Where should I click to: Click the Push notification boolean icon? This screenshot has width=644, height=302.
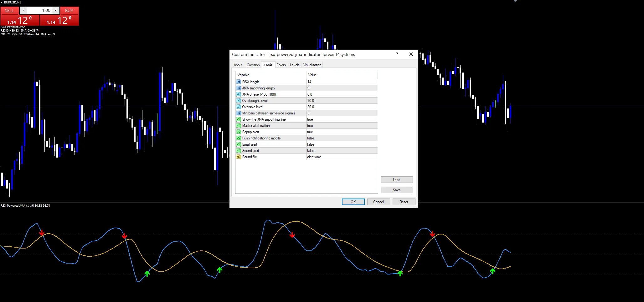point(239,138)
